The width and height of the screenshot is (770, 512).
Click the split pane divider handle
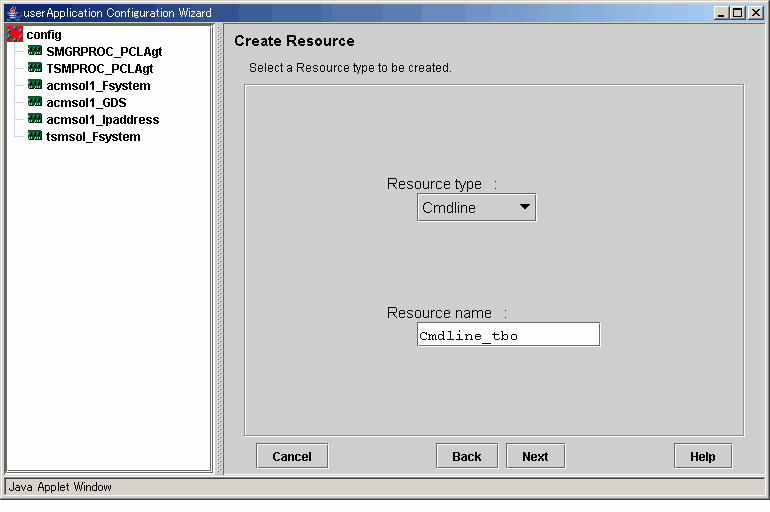coord(219,249)
